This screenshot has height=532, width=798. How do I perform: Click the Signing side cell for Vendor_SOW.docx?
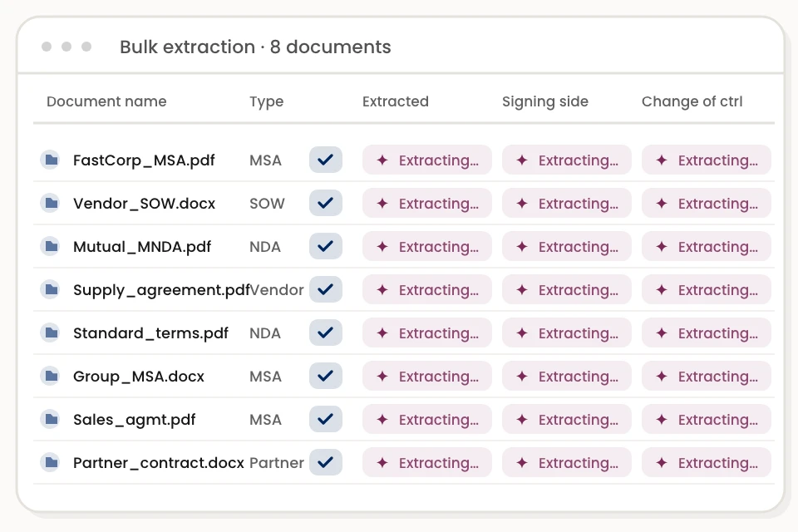pyautogui.click(x=567, y=203)
